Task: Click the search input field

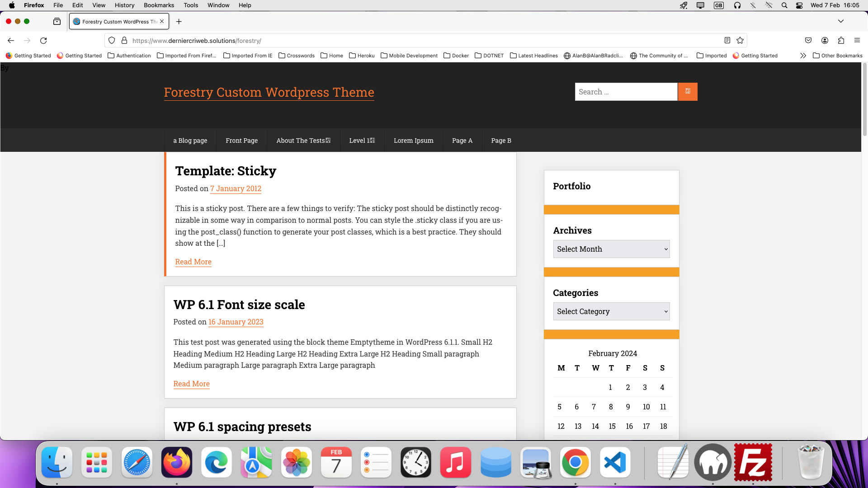Action: click(626, 92)
